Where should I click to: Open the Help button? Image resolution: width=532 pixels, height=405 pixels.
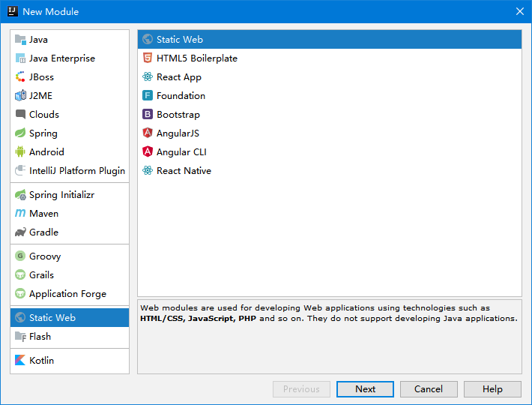click(x=492, y=389)
